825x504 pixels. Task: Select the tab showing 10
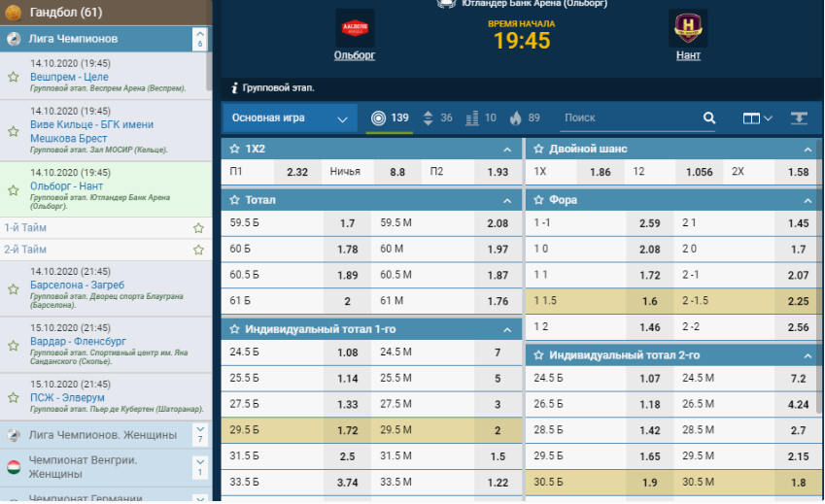[x=481, y=118]
